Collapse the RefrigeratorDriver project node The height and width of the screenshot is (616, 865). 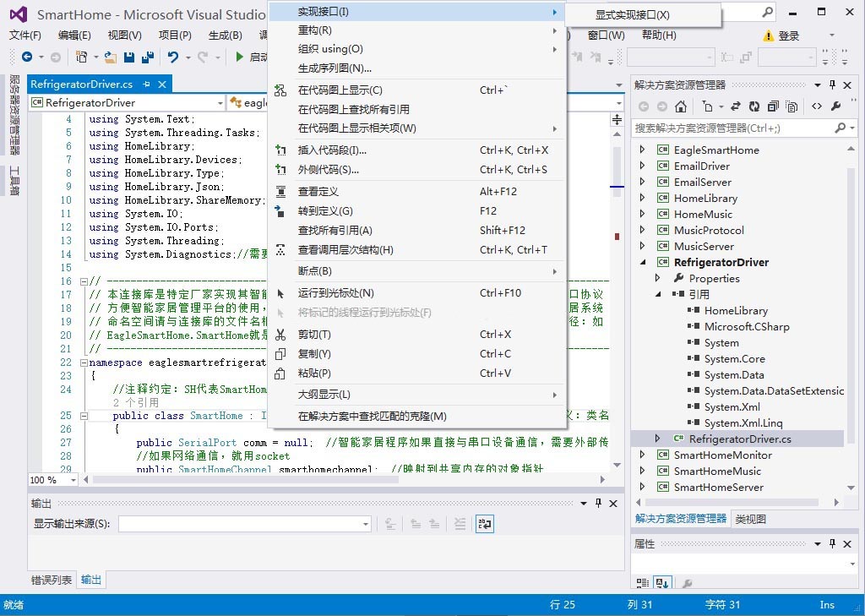click(643, 262)
